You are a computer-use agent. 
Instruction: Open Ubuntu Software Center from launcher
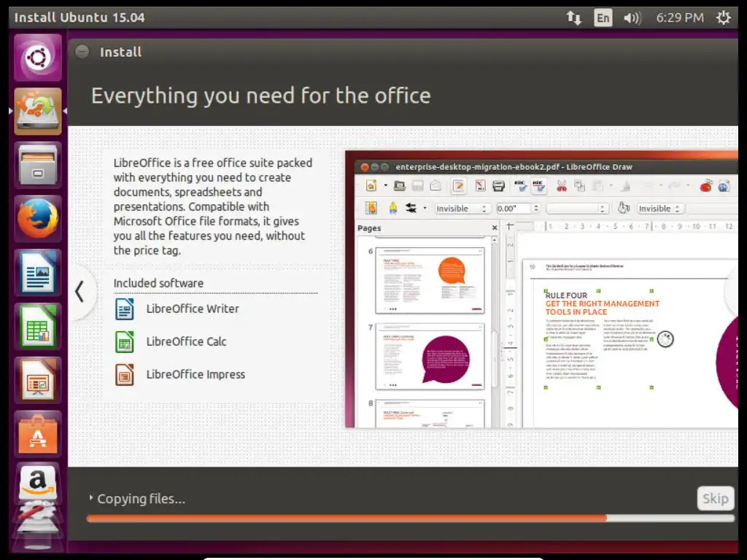[x=38, y=435]
